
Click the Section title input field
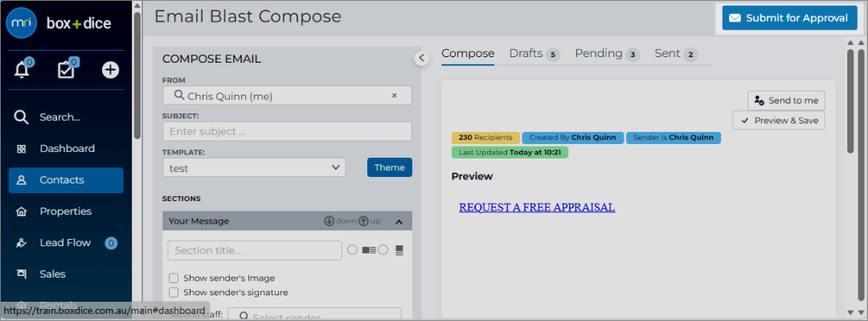(255, 250)
